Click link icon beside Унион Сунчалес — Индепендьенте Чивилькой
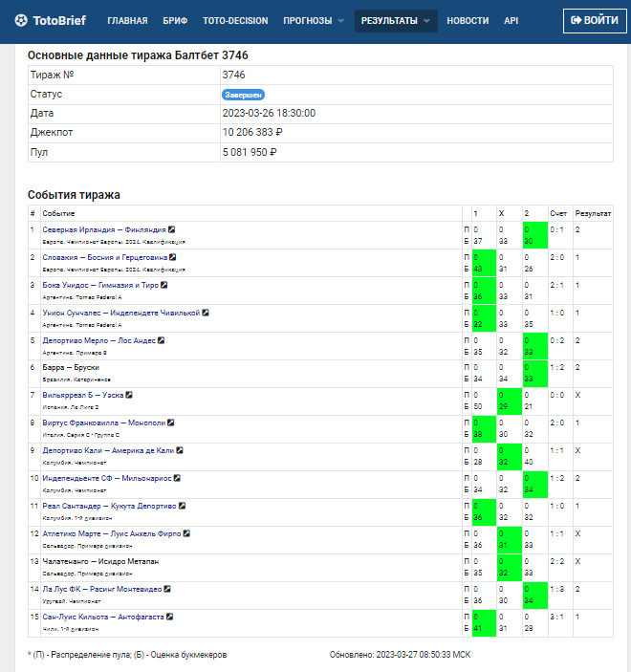This screenshot has width=631, height=672. pyautogui.click(x=206, y=312)
